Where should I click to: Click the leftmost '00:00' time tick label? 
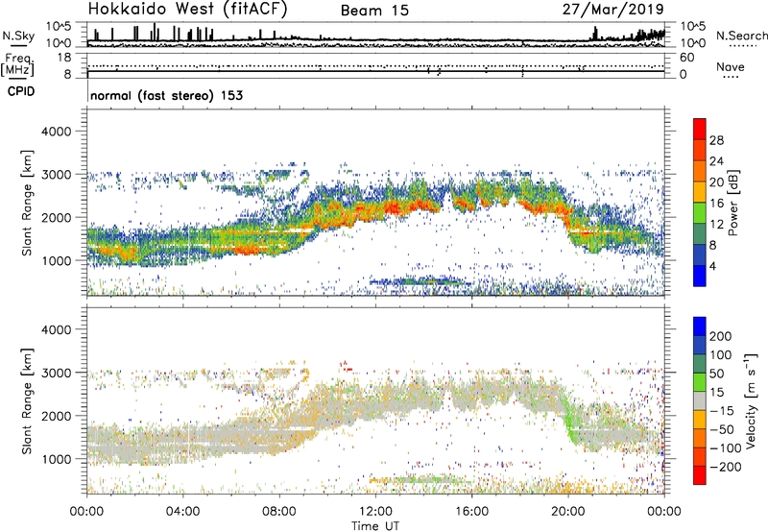tap(86, 512)
